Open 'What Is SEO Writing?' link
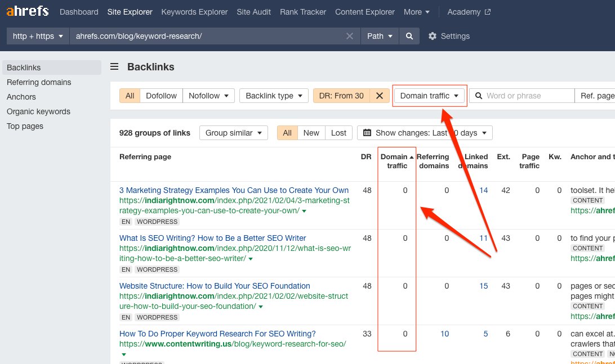The width and height of the screenshot is (615, 364). pyautogui.click(x=212, y=238)
